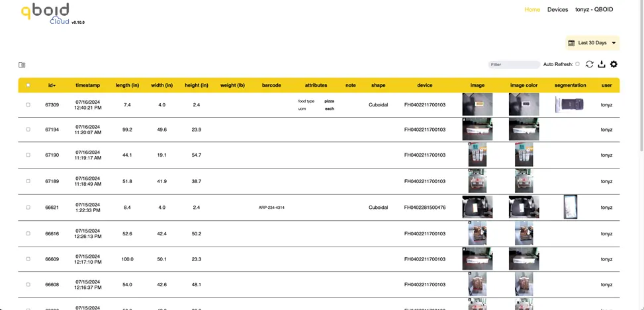
Task: Click the shape column header
Action: [379, 85]
